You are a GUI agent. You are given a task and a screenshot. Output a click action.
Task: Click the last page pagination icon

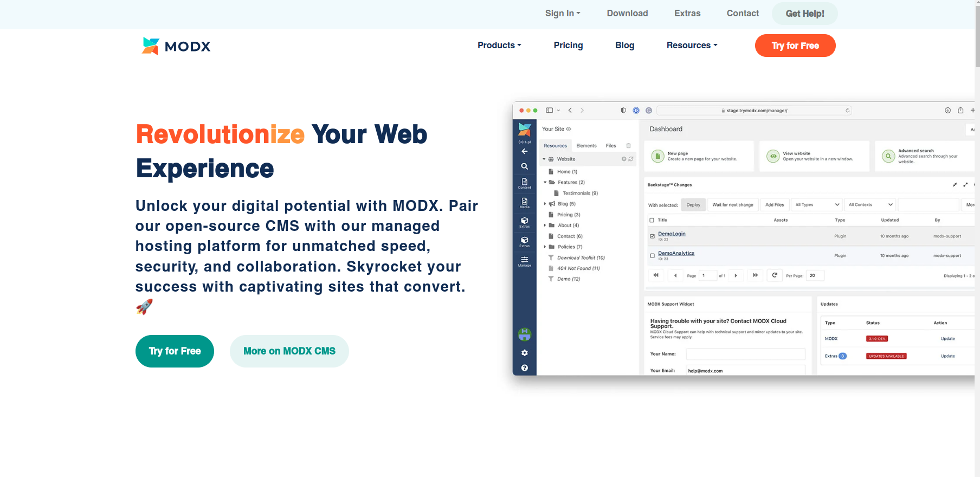click(x=755, y=275)
